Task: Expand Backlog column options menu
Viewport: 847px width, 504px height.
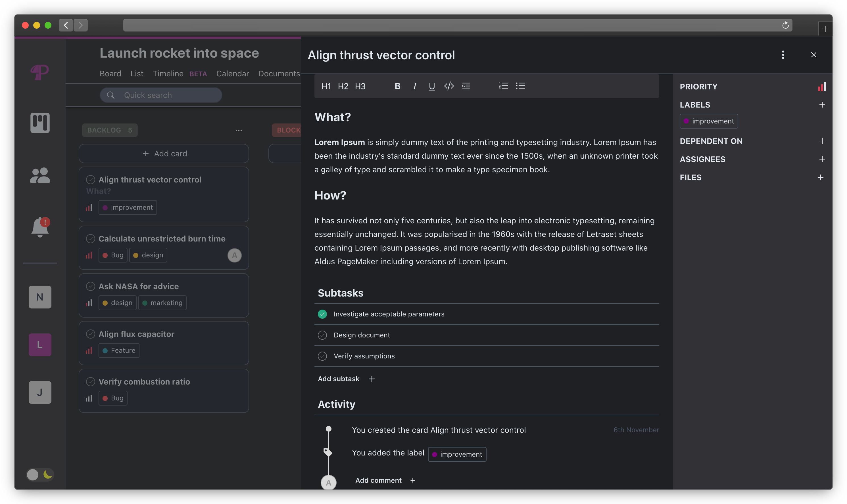Action: 239,131
